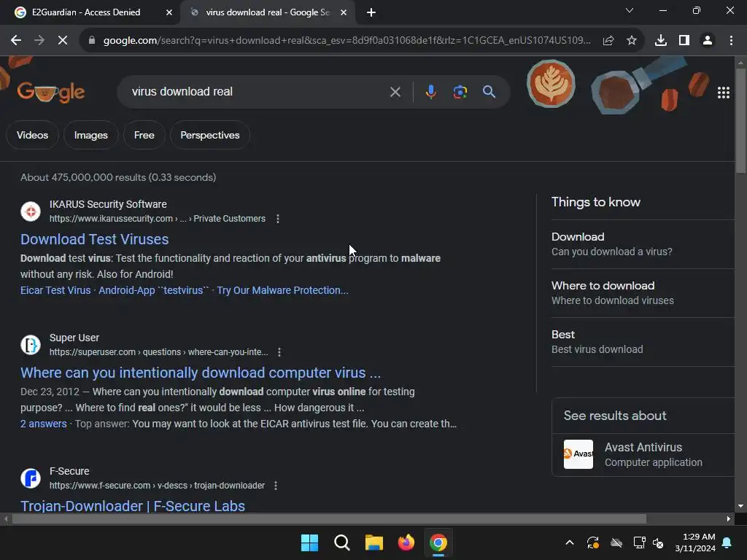Open the muted volume tray icon
747x560 pixels.
[658, 542]
